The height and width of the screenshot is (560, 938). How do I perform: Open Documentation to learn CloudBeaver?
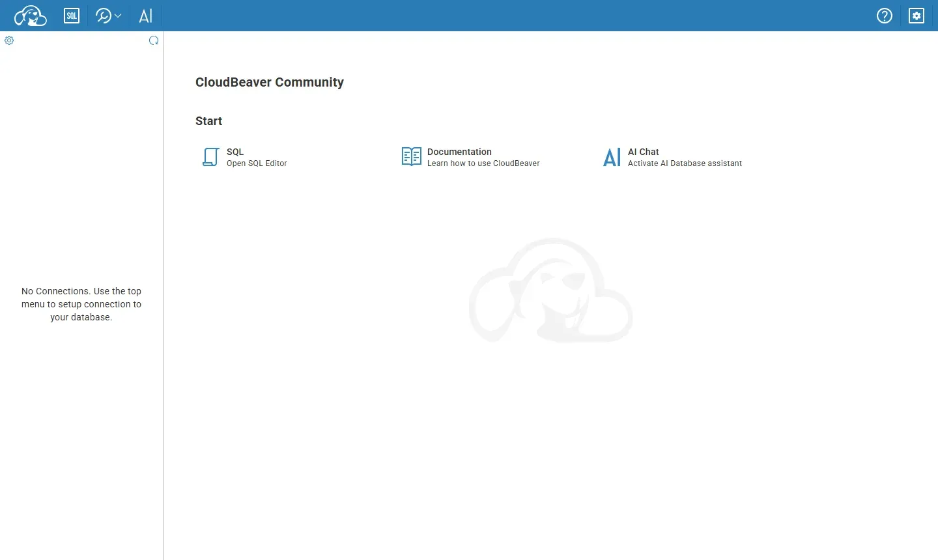[459, 152]
